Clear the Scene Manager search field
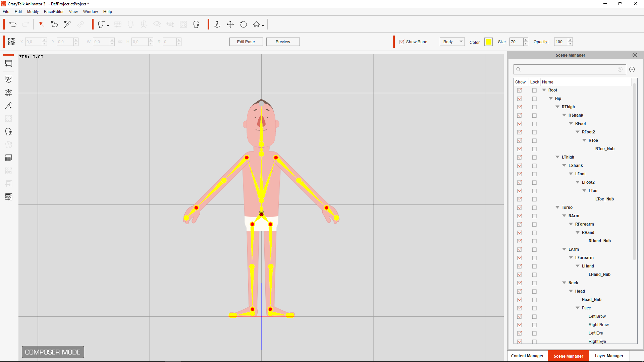Screen dimensions: 644x362 click(x=620, y=69)
